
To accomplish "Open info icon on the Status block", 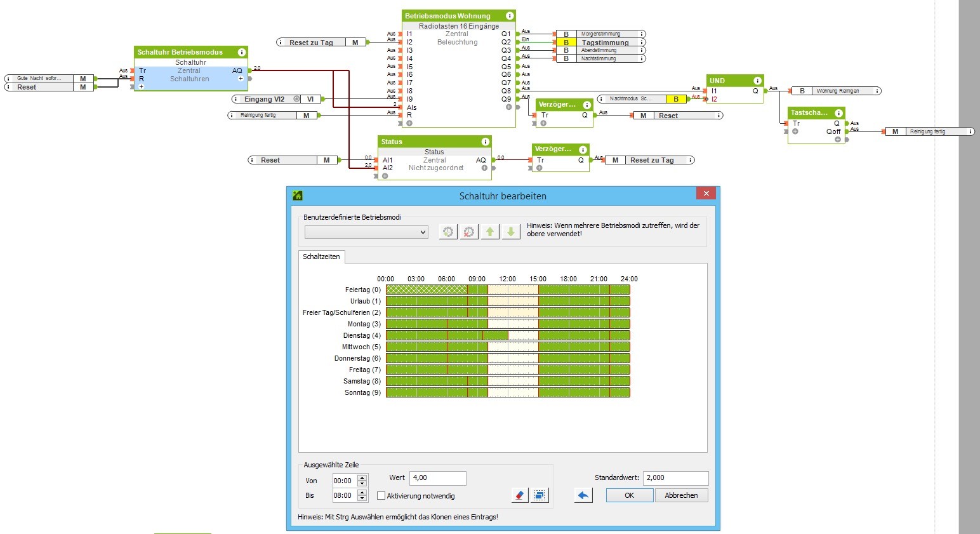I will [486, 142].
